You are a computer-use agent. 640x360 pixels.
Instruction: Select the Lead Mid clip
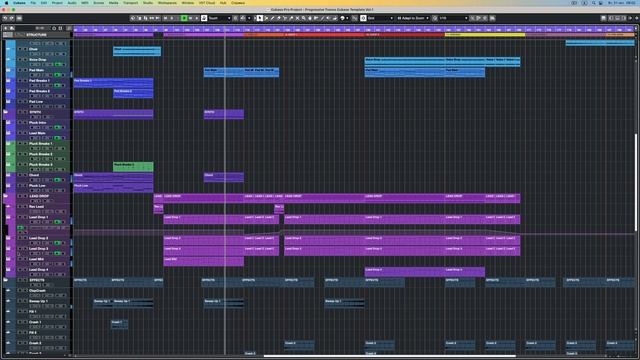(204, 261)
